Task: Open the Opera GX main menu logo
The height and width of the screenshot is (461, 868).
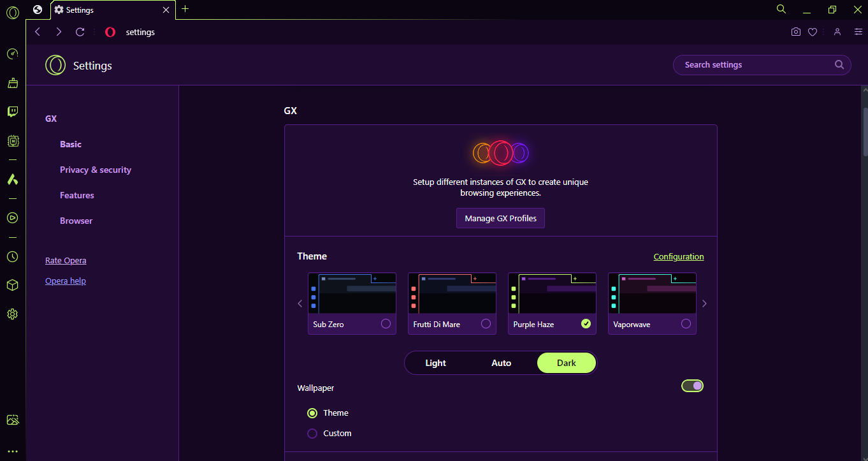Action: point(13,12)
